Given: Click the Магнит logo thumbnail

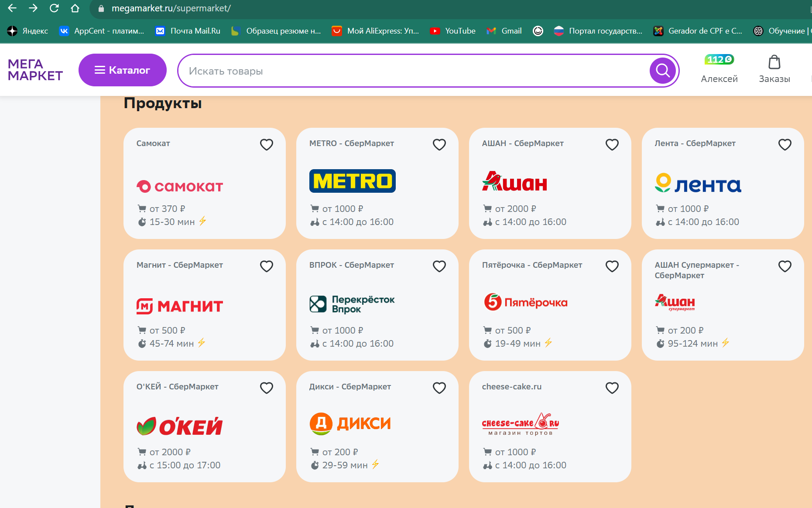Looking at the screenshot, I should (180, 306).
